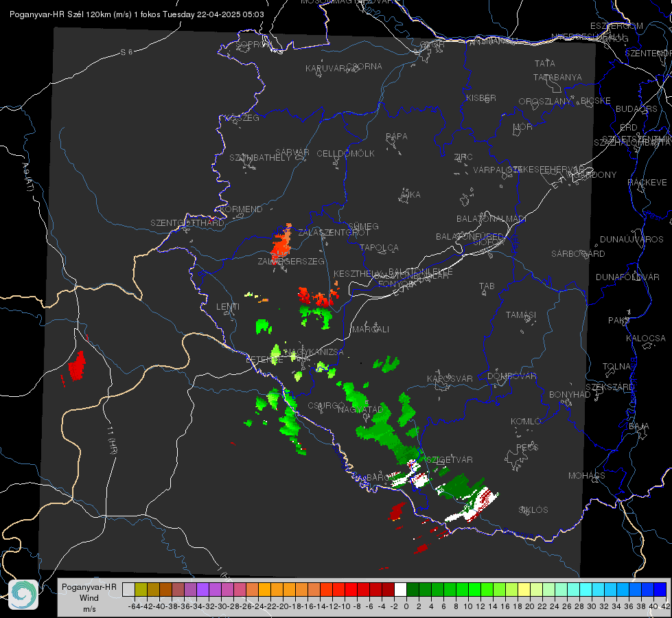Click the PECS city label
Viewport: 672px width, 618px height.
click(526, 448)
